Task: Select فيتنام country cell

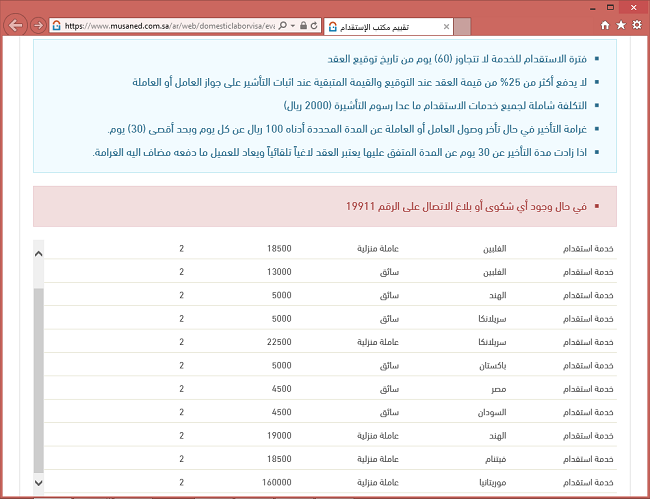Action: point(496,459)
